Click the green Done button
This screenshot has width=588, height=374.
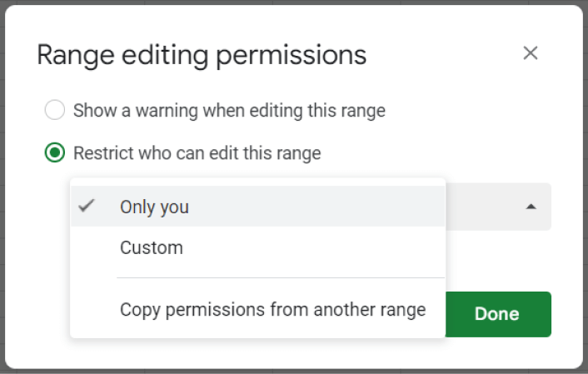498,314
